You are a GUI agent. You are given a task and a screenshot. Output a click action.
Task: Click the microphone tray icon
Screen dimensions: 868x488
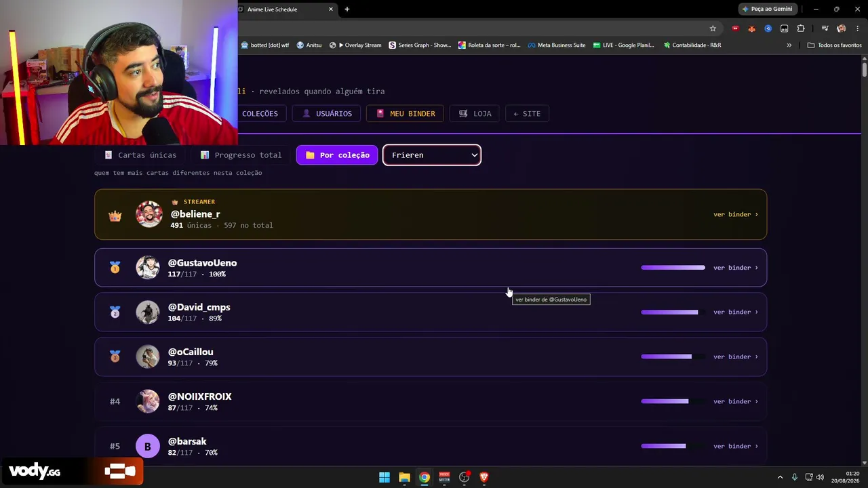(795, 477)
